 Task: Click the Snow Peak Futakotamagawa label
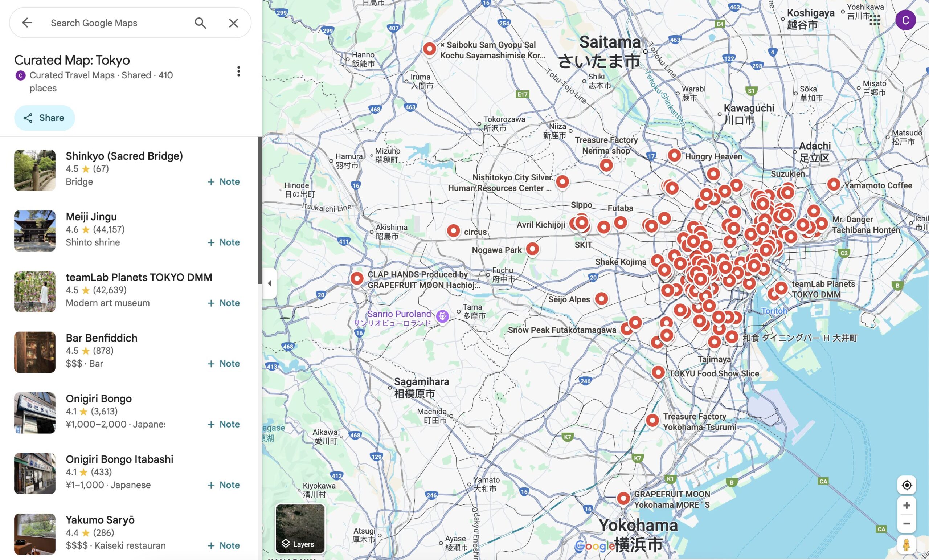click(x=562, y=330)
